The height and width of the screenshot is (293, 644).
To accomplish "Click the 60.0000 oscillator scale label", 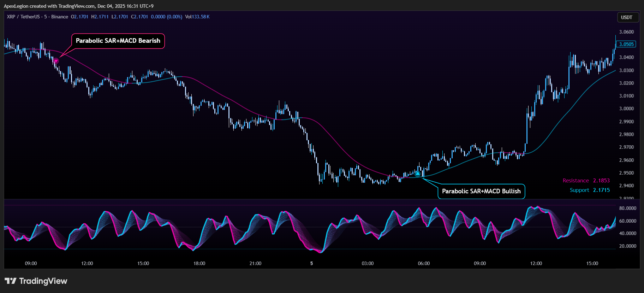I will [628, 221].
